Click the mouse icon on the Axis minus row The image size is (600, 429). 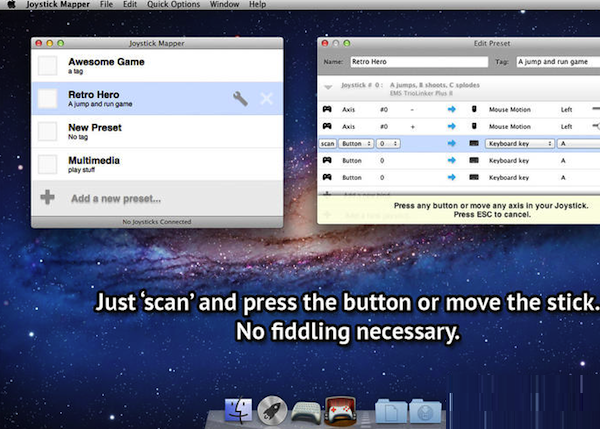pos(474,109)
